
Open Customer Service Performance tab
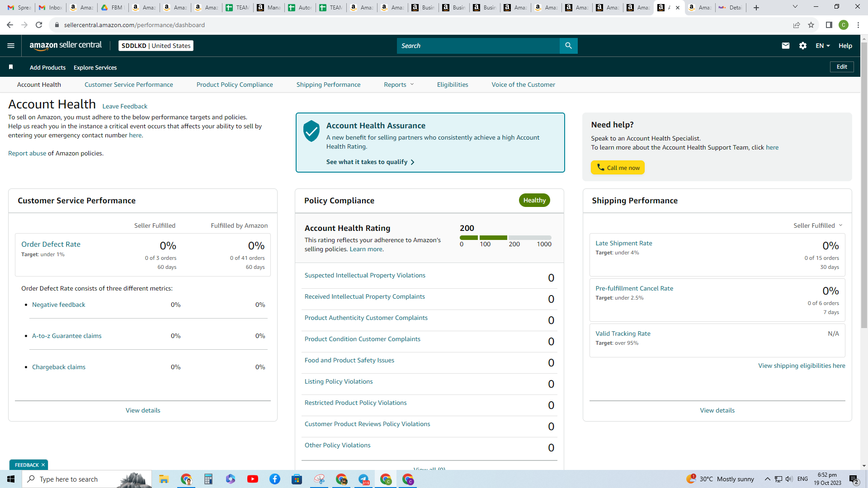click(129, 84)
